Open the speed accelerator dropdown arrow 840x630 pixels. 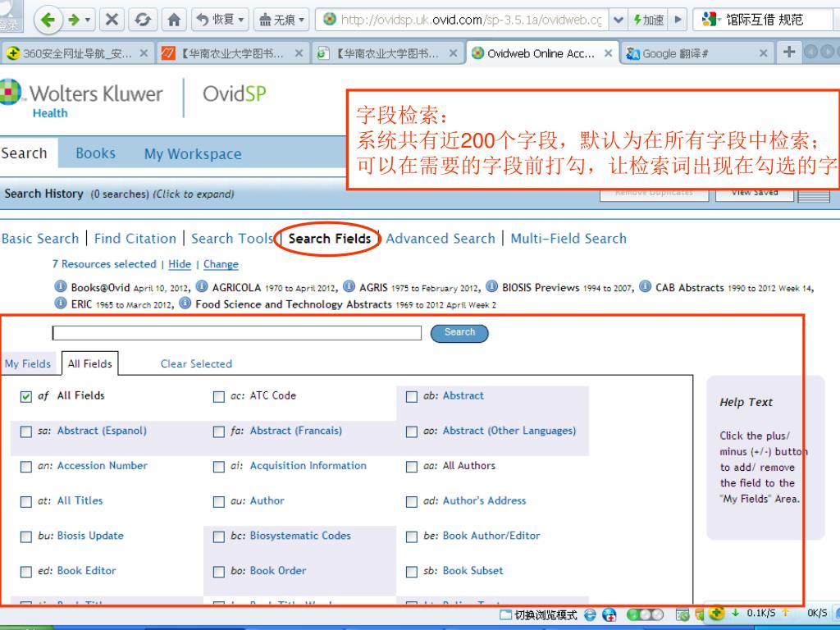678,21
